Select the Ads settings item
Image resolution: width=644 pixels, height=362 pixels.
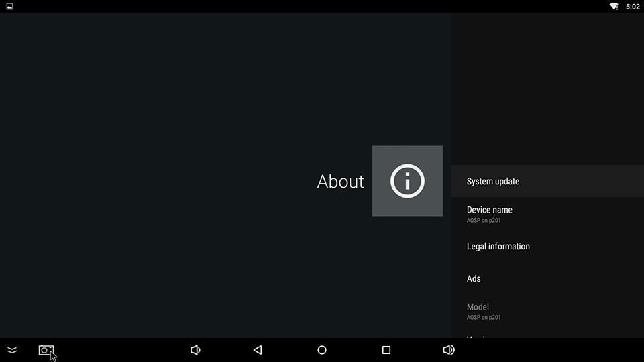[474, 278]
